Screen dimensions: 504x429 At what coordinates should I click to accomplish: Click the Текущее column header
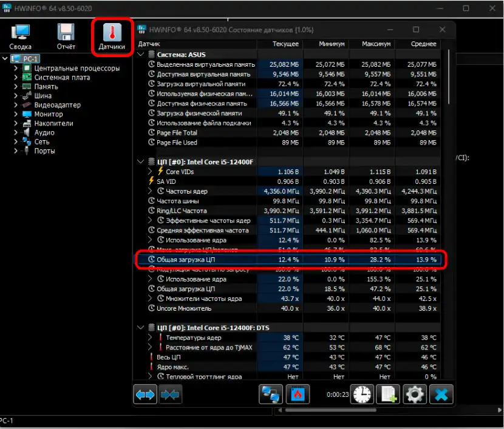(x=280, y=44)
